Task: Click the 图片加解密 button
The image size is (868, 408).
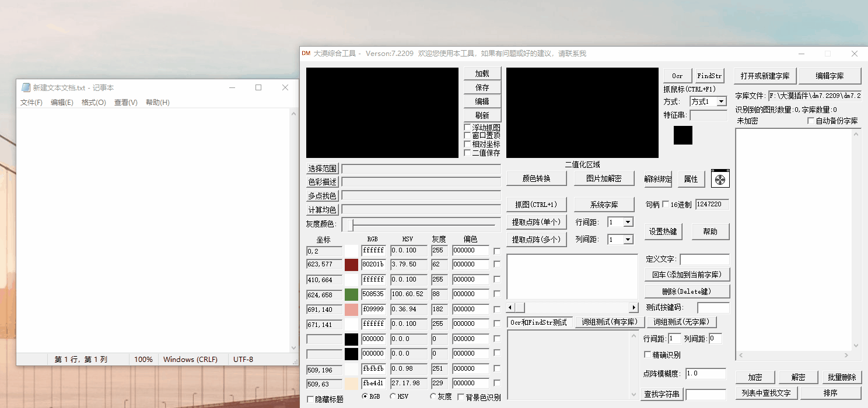Action: pyautogui.click(x=604, y=178)
